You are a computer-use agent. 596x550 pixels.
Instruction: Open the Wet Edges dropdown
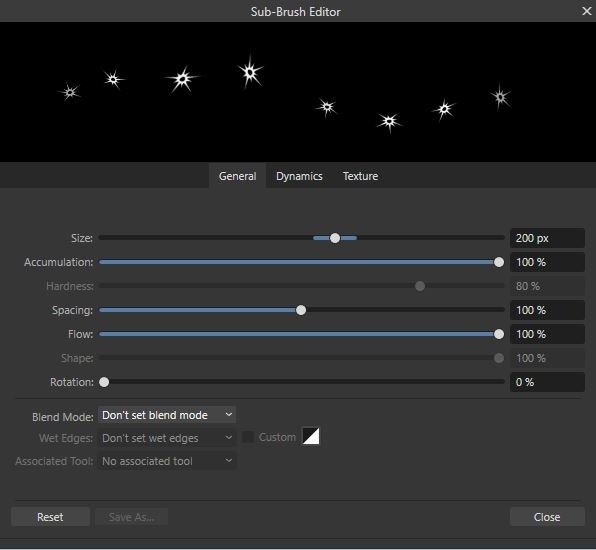[x=167, y=438]
